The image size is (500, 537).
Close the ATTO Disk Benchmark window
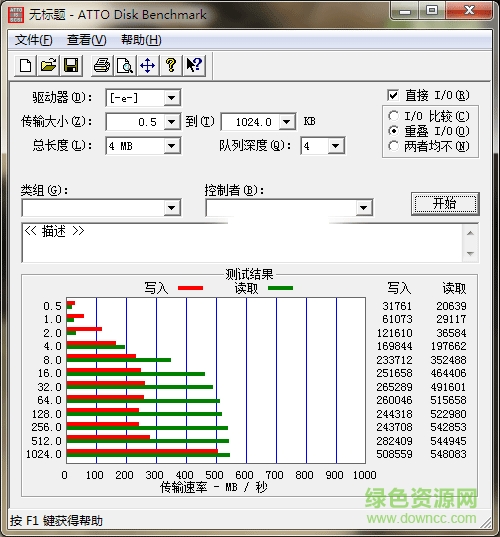coord(469,11)
